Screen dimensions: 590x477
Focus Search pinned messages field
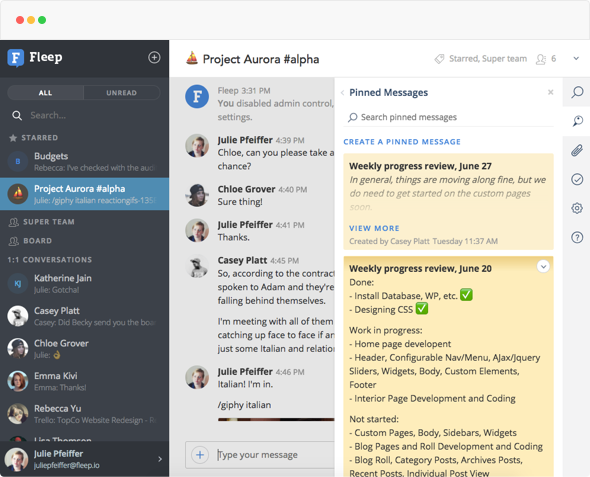coord(449,117)
